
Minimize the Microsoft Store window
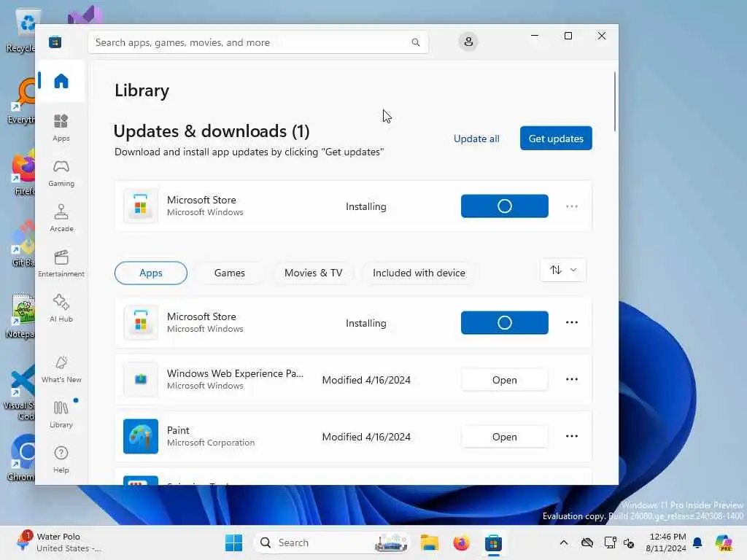coord(535,36)
